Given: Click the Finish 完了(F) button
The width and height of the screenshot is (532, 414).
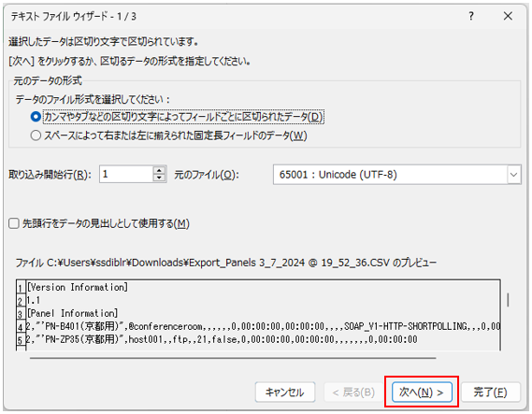Looking at the screenshot, I should [490, 393].
